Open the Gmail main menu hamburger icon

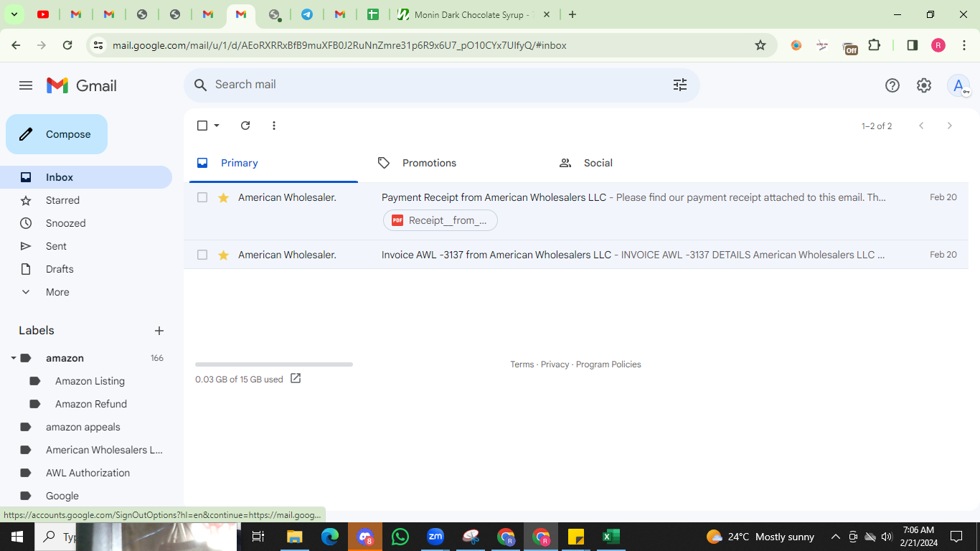pos(26,85)
